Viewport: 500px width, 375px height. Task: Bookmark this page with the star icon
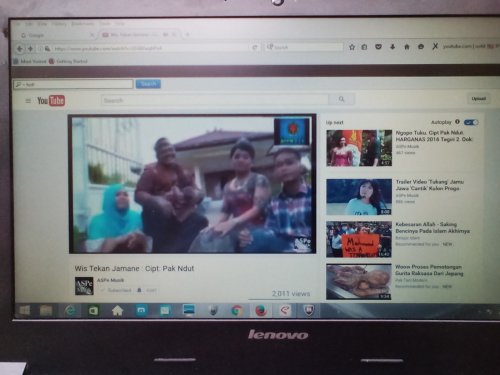click(352, 47)
